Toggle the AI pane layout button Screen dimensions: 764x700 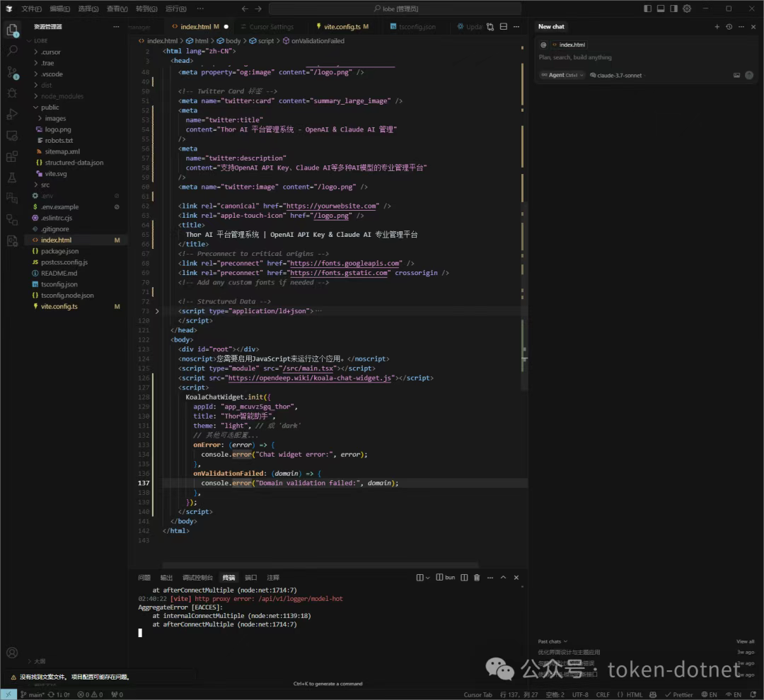673,9
